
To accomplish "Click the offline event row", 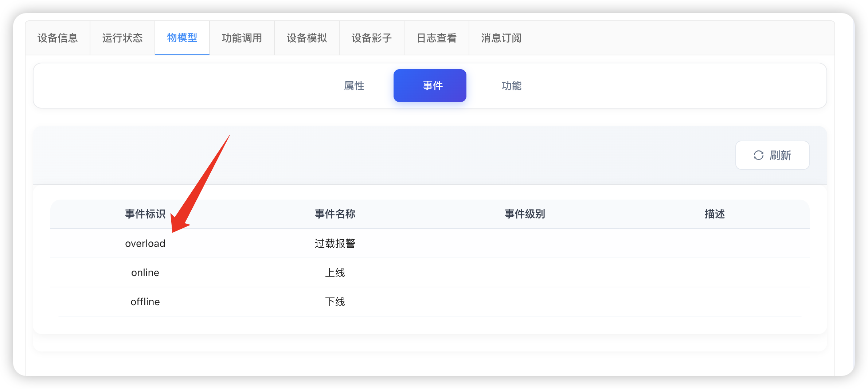I will click(145, 302).
